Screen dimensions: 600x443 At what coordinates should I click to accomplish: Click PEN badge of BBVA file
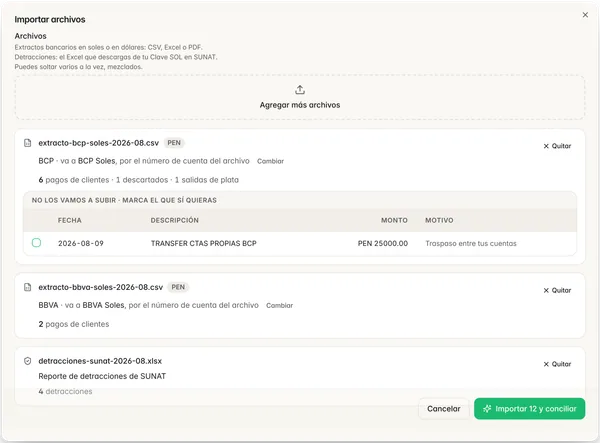click(178, 287)
